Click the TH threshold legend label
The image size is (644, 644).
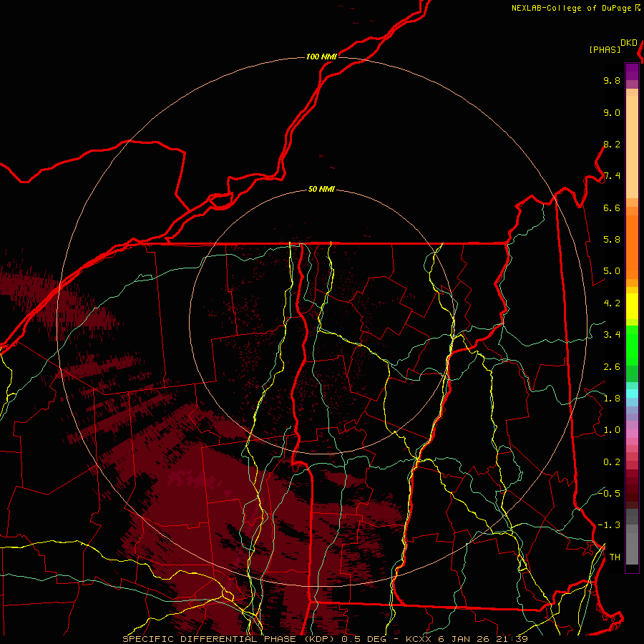(x=615, y=557)
